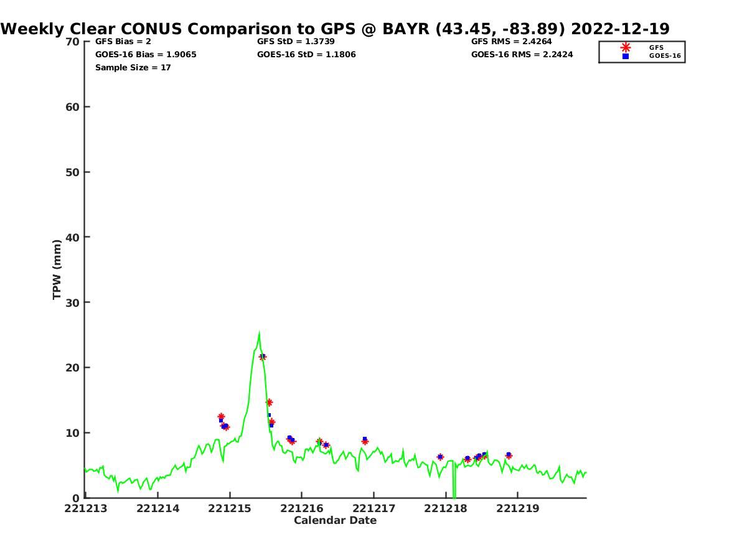Click the 'Sample Size = 17' label
This screenshot has width=747, height=560.
pyautogui.click(x=133, y=67)
